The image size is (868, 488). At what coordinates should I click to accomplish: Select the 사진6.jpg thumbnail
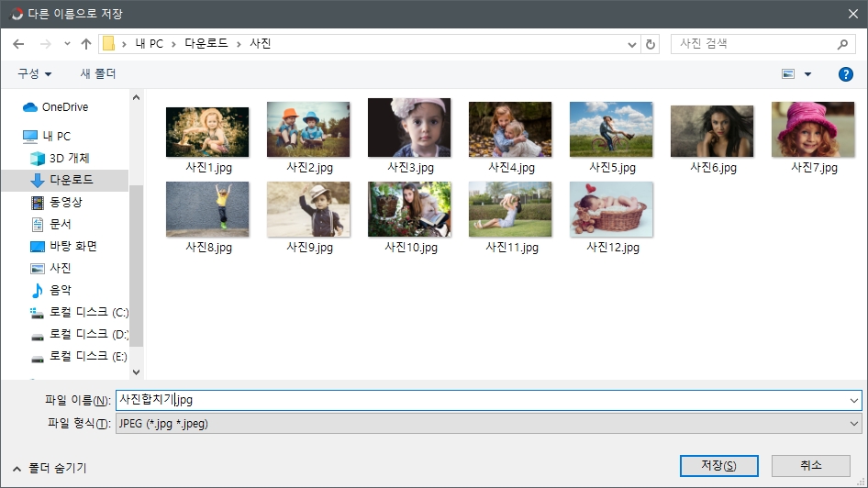[x=712, y=131]
